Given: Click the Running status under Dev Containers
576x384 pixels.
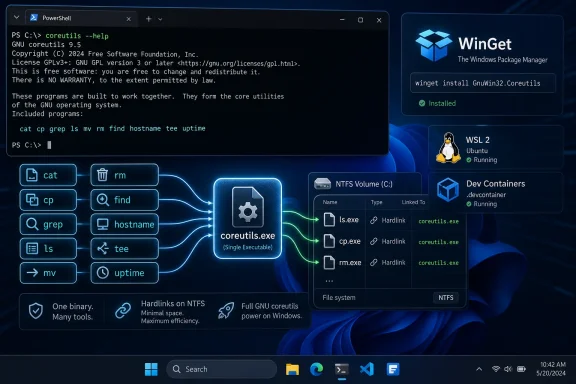Looking at the screenshot, I should click(x=482, y=204).
